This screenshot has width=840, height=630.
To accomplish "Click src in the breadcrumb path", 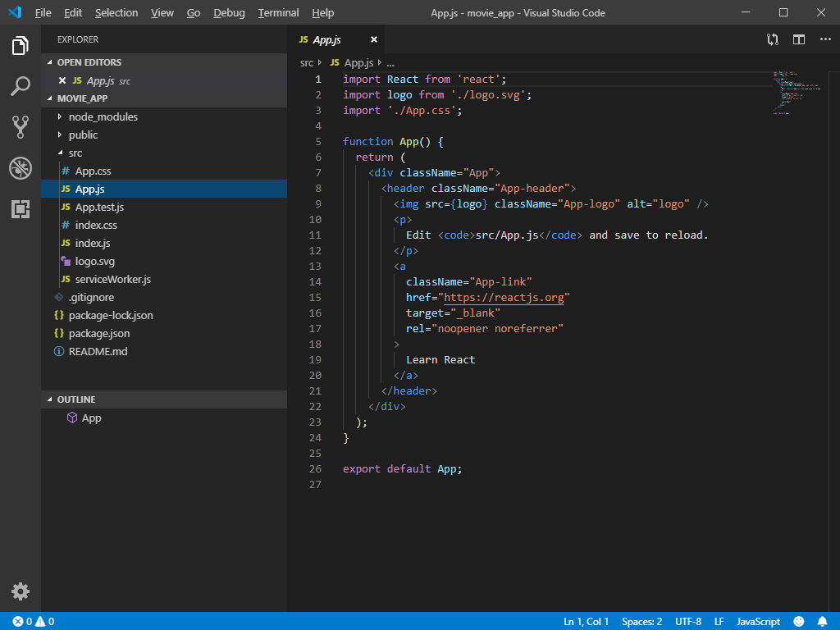I will (x=307, y=63).
